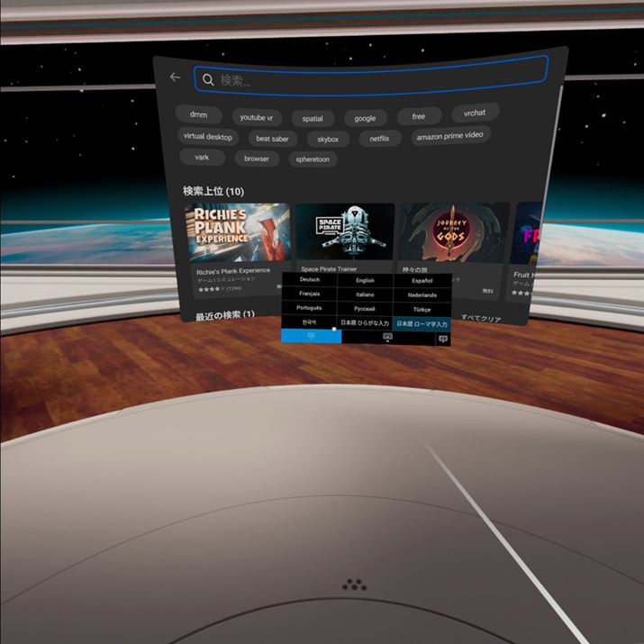Select Español keyboard language

pos(422,280)
